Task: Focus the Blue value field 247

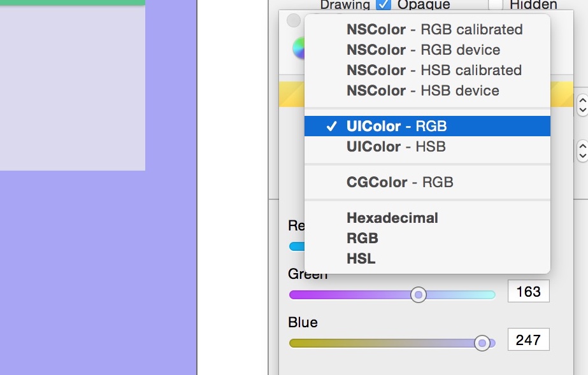Action: [x=529, y=339]
